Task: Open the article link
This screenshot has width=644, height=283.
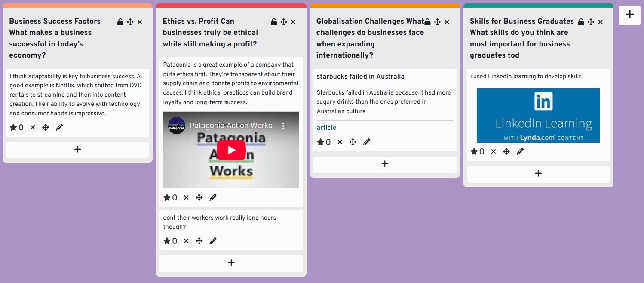Action: [326, 128]
